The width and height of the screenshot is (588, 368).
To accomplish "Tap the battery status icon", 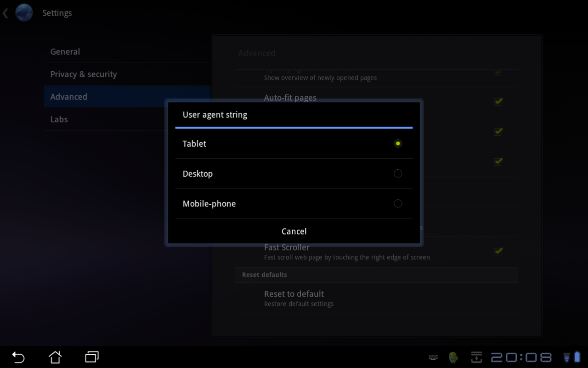I will pos(577,357).
